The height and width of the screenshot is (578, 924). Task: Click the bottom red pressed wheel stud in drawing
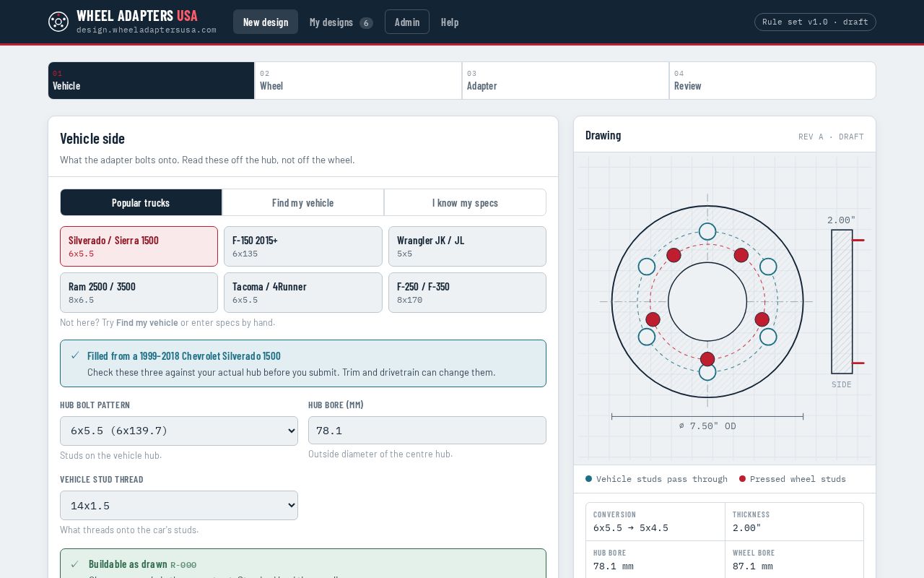(707, 359)
